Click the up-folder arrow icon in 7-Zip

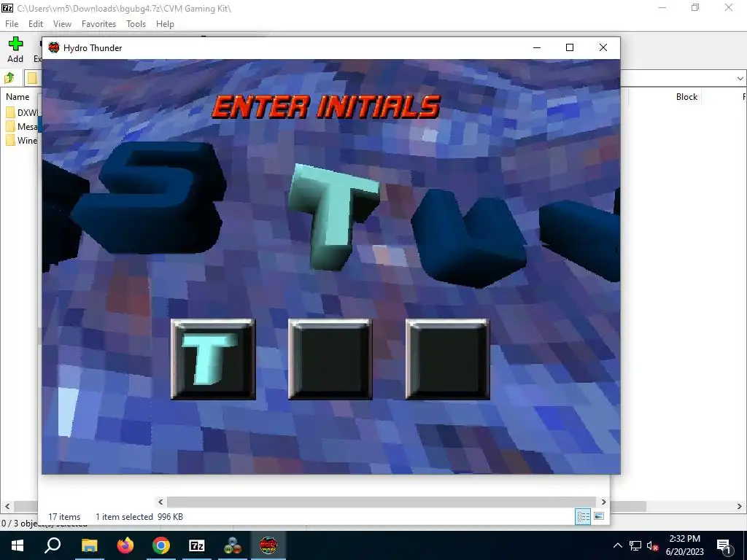click(9, 77)
